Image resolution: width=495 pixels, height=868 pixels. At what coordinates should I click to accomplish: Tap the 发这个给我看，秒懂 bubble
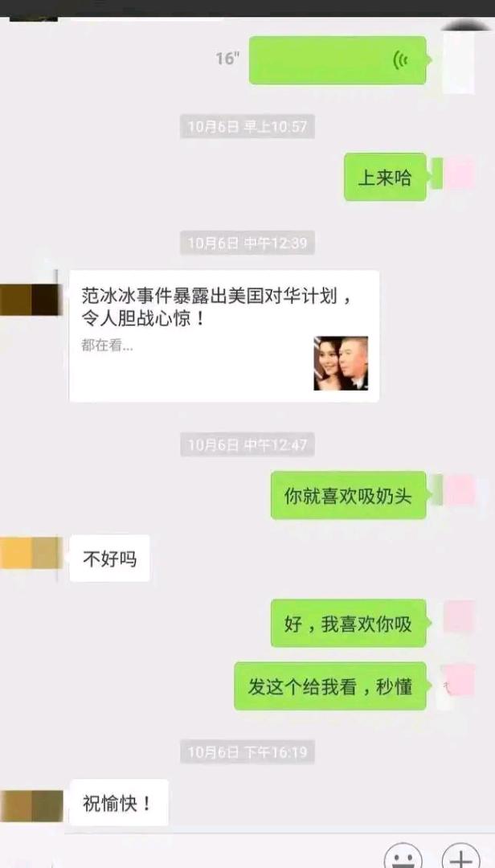click(330, 686)
